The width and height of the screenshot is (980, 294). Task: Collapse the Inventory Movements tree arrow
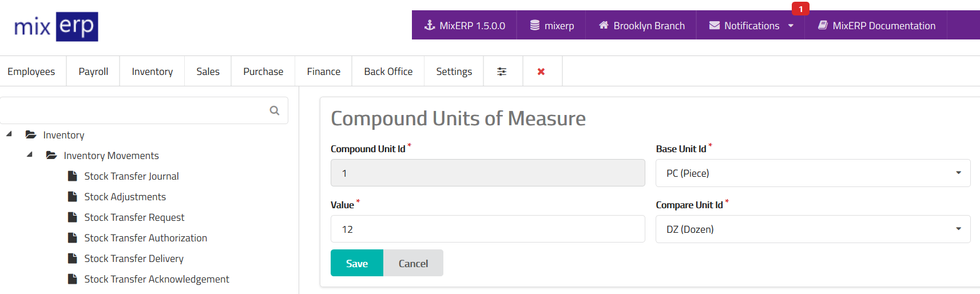(30, 154)
